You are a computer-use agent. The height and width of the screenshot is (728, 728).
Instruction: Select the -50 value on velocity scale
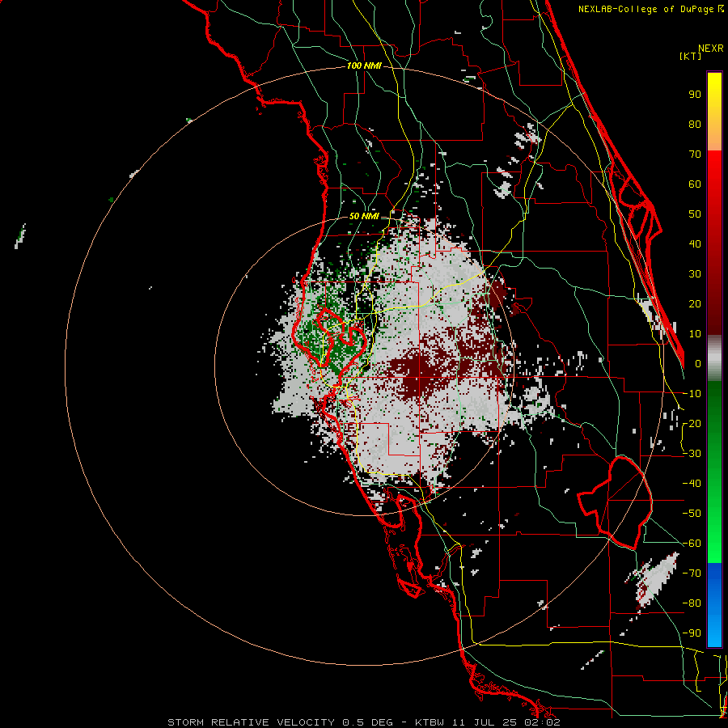(692, 513)
